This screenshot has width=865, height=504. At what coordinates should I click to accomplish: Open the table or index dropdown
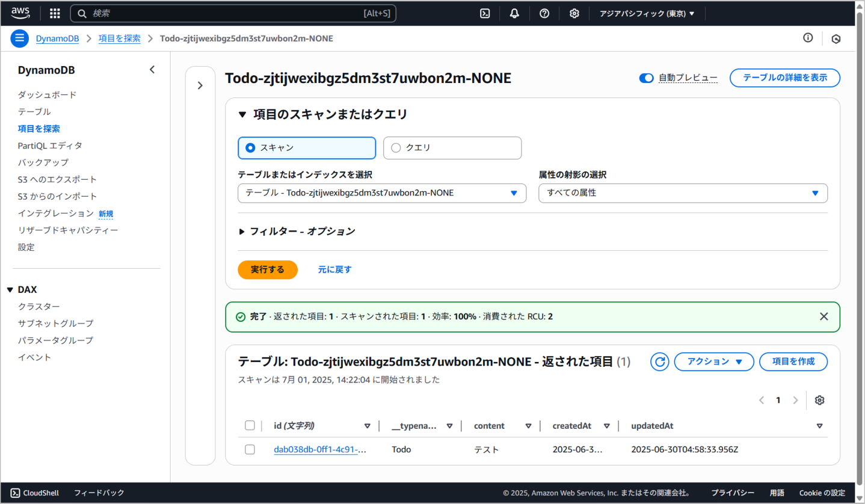tap(382, 193)
